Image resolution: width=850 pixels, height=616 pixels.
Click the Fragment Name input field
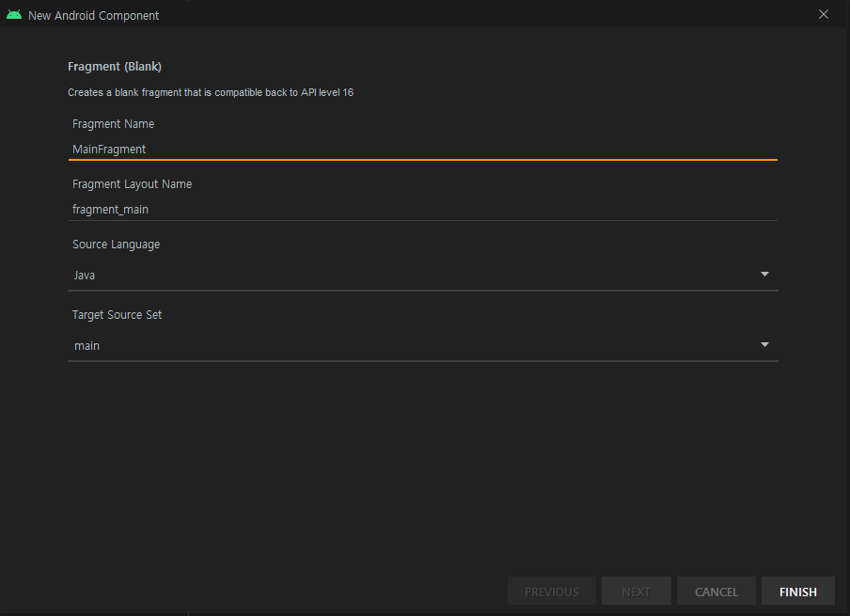click(423, 150)
